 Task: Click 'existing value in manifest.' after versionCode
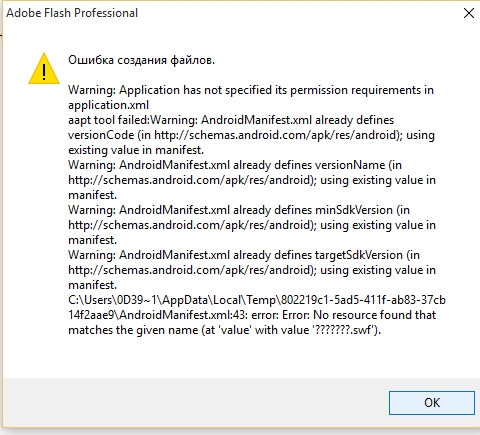pos(136,150)
